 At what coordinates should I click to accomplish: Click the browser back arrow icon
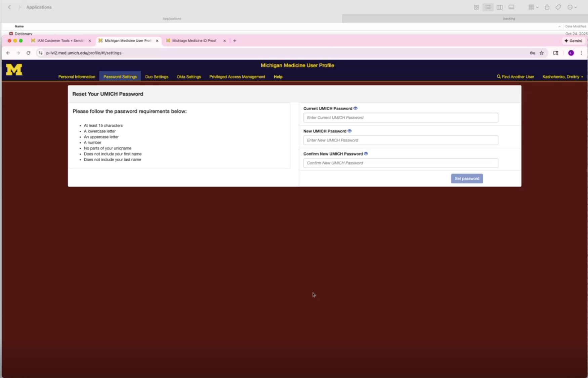click(x=8, y=53)
